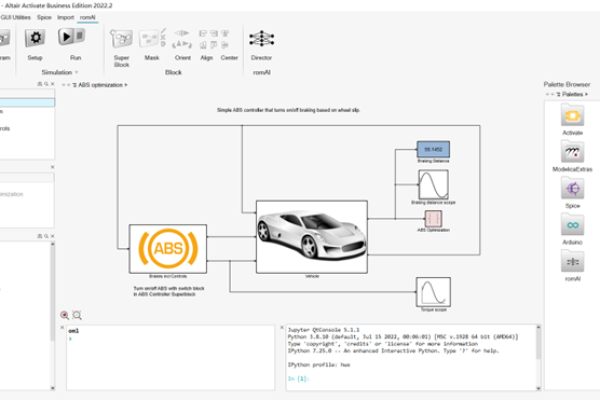Screen dimensions: 600x400
Task: Click the Jupyter console scrollbar down arrow
Action: [538, 388]
